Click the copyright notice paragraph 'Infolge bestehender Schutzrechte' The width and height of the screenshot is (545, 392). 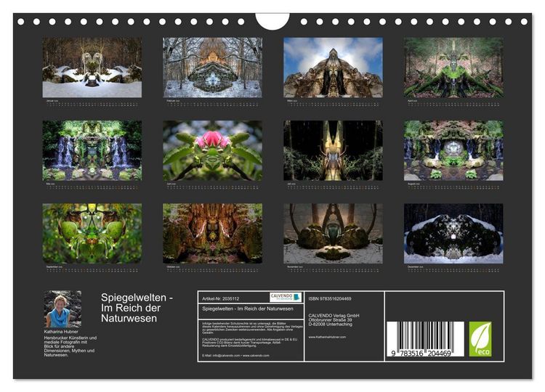click(x=252, y=328)
